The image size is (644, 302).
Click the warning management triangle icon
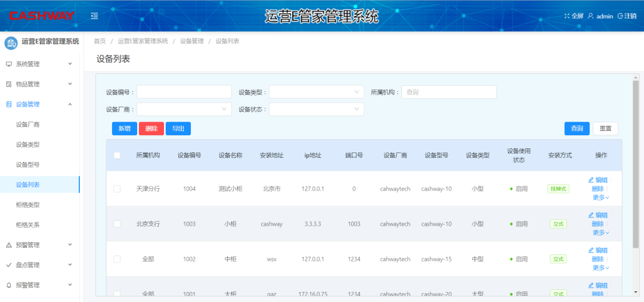[x=9, y=245]
